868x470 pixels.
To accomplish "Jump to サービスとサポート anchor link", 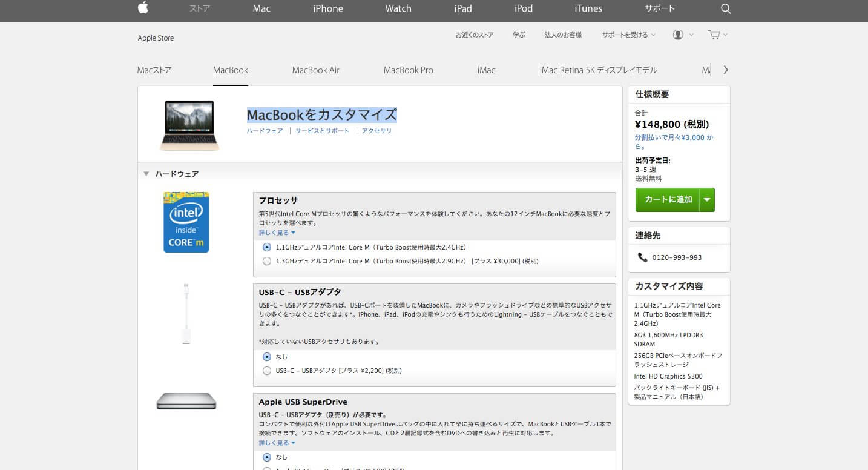I will point(322,131).
